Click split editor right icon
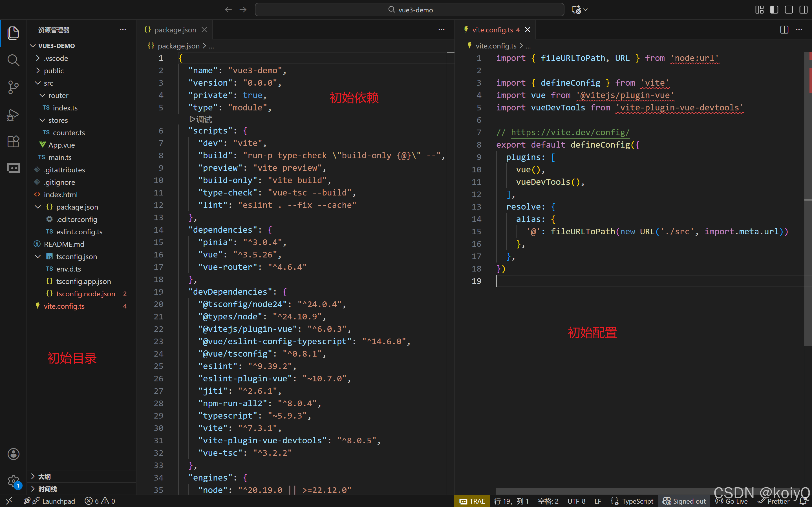Viewport: 812px width, 507px height. coord(784,30)
